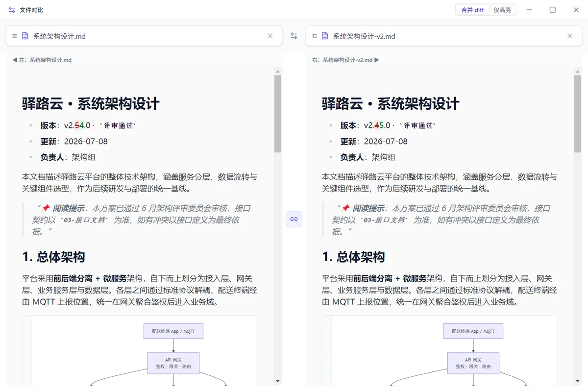Click the right pane 阅读提示 blockquote
Viewport: 588px width, 392px height.
click(440, 220)
